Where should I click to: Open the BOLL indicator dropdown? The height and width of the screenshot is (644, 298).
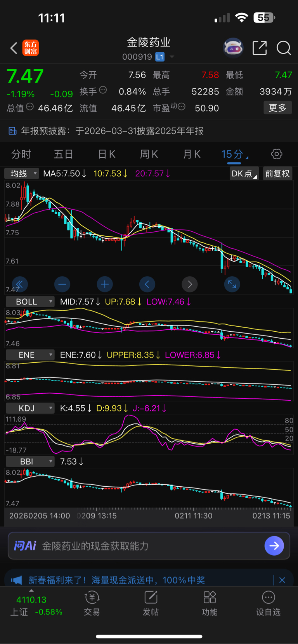pyautogui.click(x=30, y=301)
